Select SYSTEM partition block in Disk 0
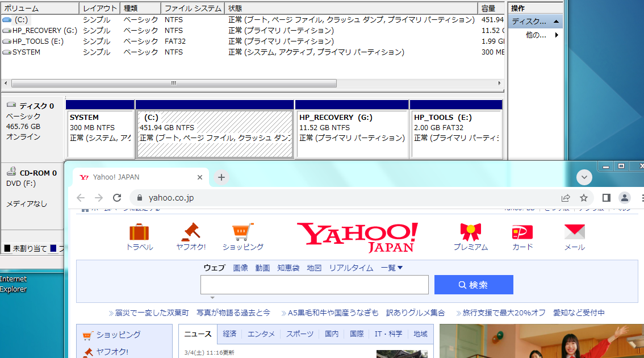Viewport: 644px width, 358px height. [101, 134]
